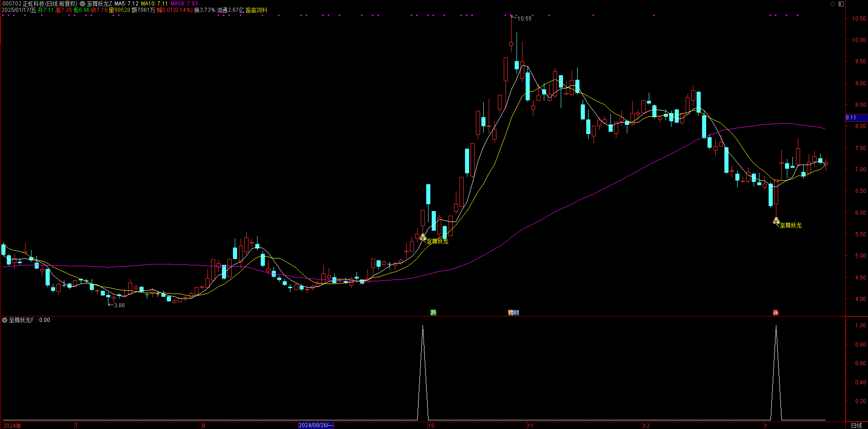Click the 2025/01/17/五 date text

(19, 10)
